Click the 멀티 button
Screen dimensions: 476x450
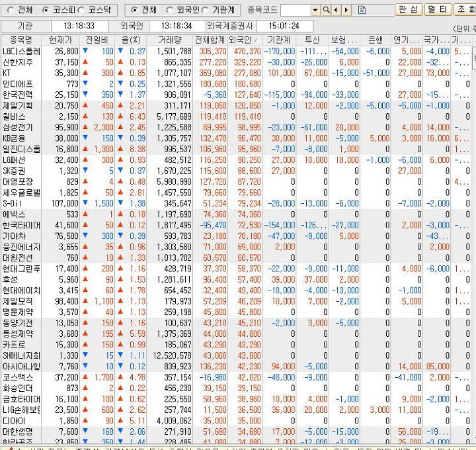point(438,9)
